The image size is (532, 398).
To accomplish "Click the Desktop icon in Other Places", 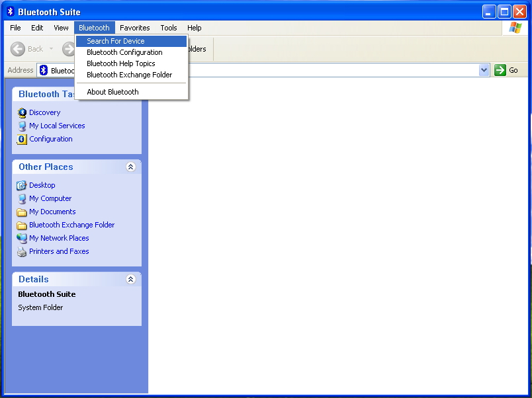I will coord(21,185).
